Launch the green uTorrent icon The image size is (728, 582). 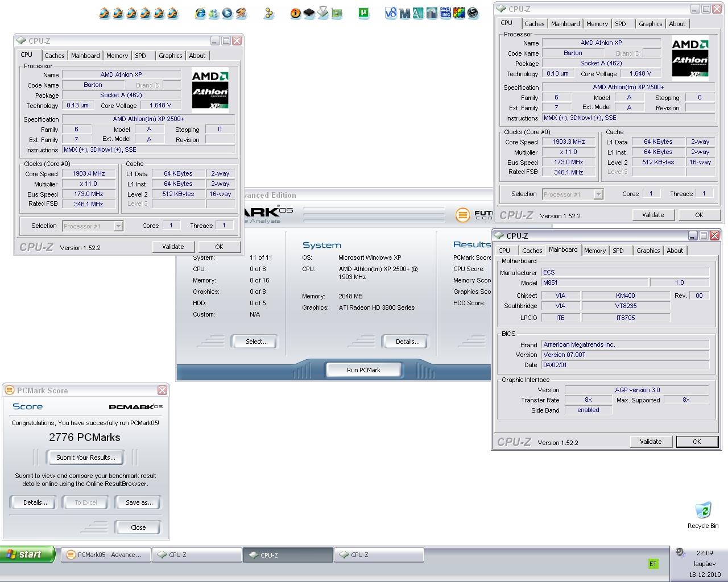[363, 13]
